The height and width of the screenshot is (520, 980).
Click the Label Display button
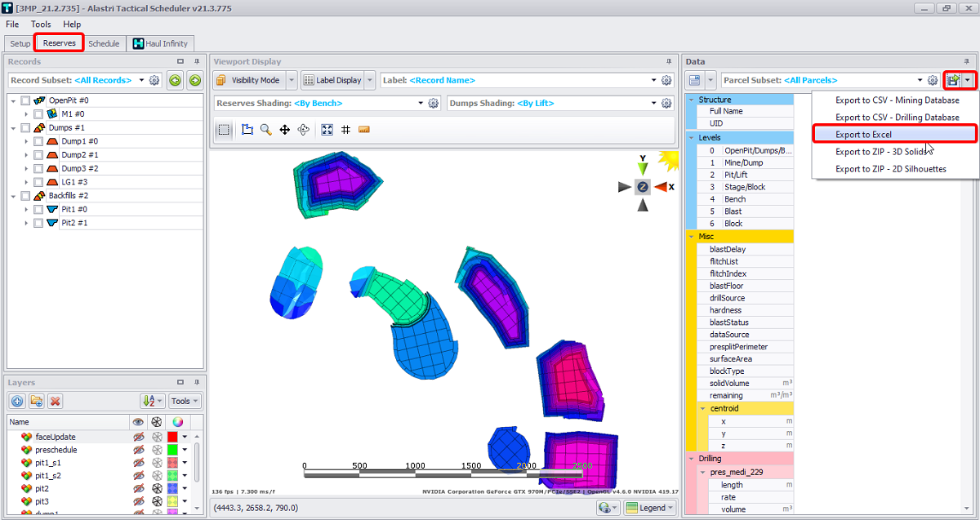[332, 80]
